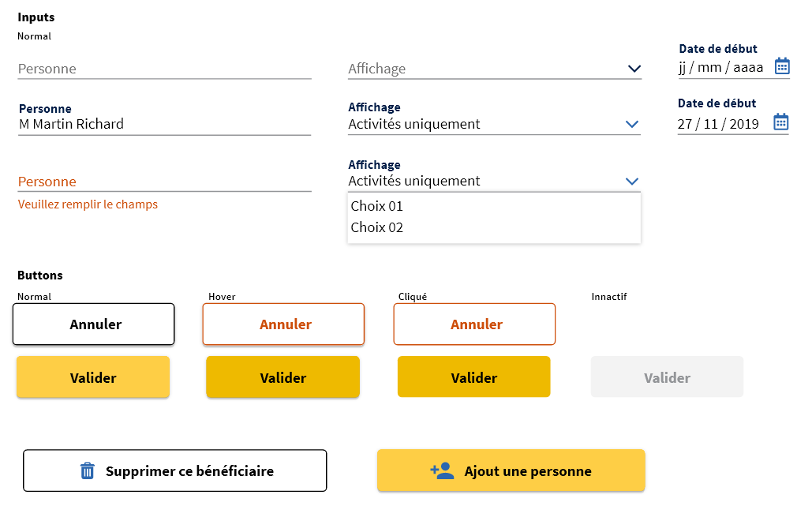The width and height of the screenshot is (812, 521).
Task: Click Supprimer ce bénéficiaire button
Action: 175,470
